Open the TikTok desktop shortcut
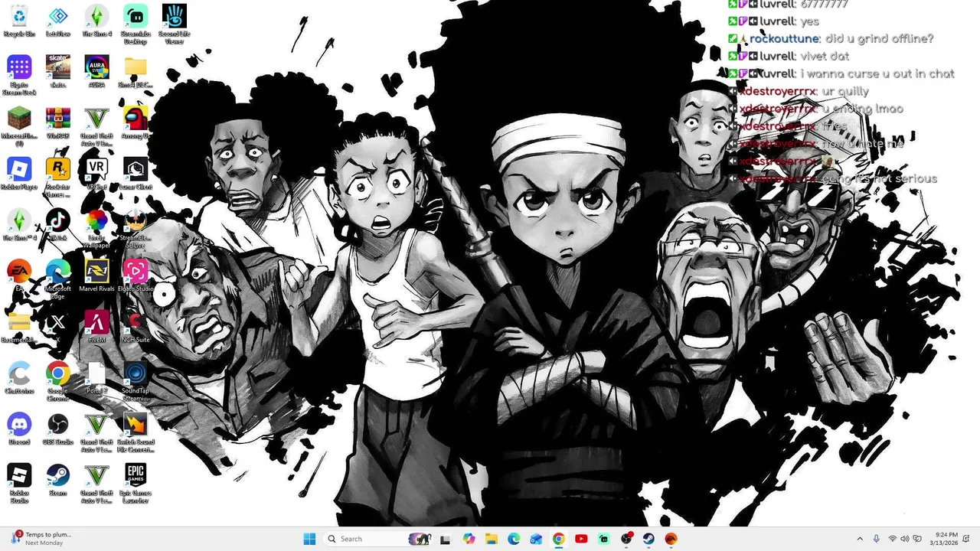 tap(58, 224)
